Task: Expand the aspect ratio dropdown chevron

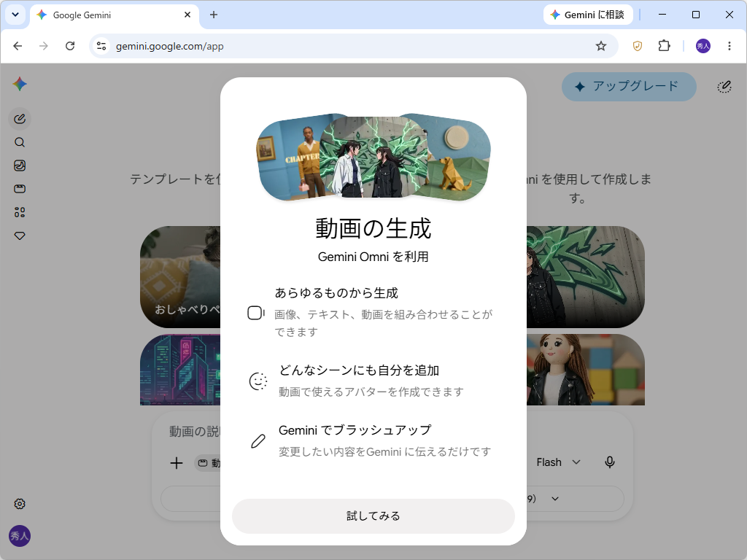Action: [x=555, y=499]
